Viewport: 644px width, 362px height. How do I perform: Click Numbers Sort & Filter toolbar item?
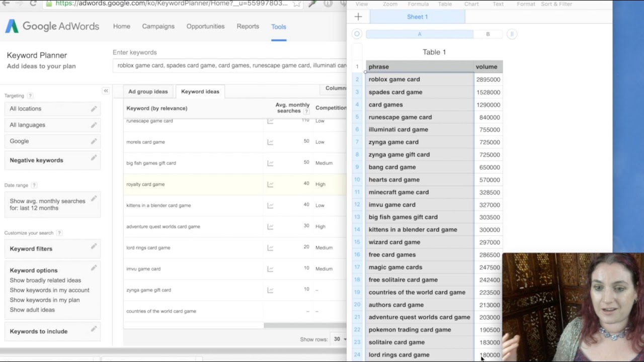click(x=556, y=4)
